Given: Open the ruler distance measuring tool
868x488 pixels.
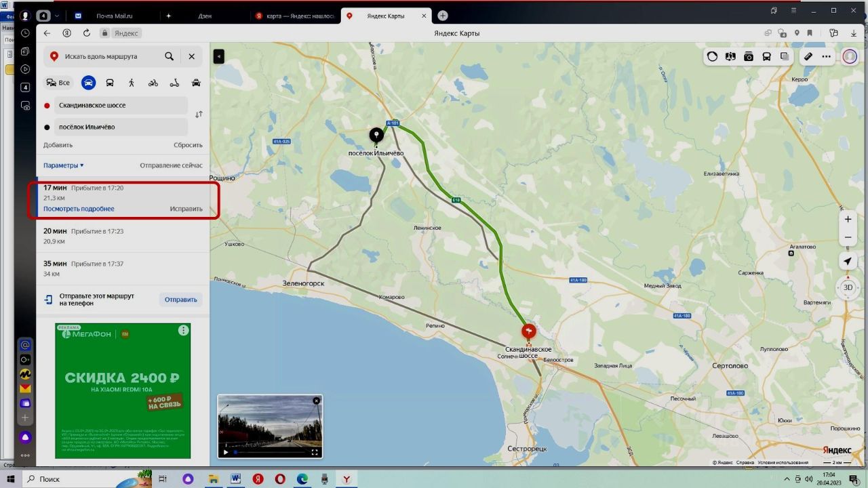Looking at the screenshot, I should point(808,57).
